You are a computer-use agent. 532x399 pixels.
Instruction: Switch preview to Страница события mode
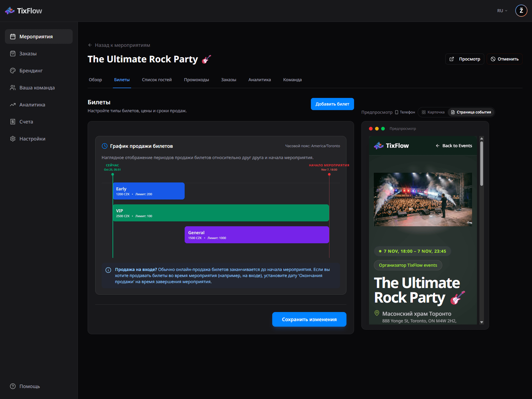pos(471,112)
